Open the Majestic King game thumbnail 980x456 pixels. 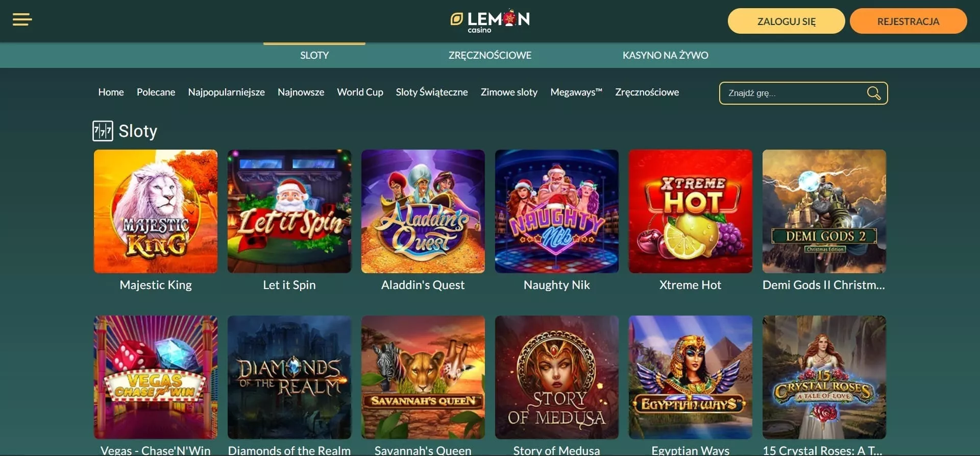(x=156, y=211)
